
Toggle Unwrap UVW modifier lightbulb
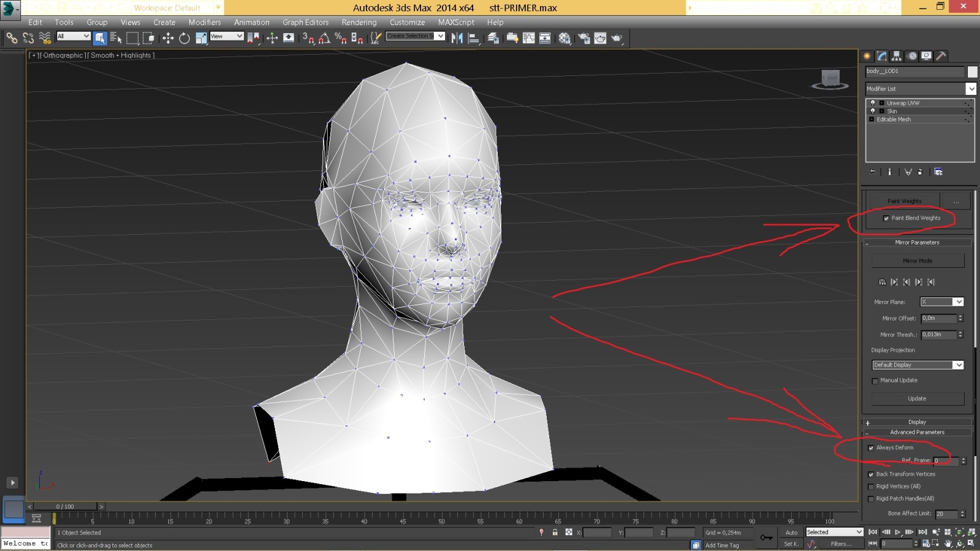click(x=873, y=103)
